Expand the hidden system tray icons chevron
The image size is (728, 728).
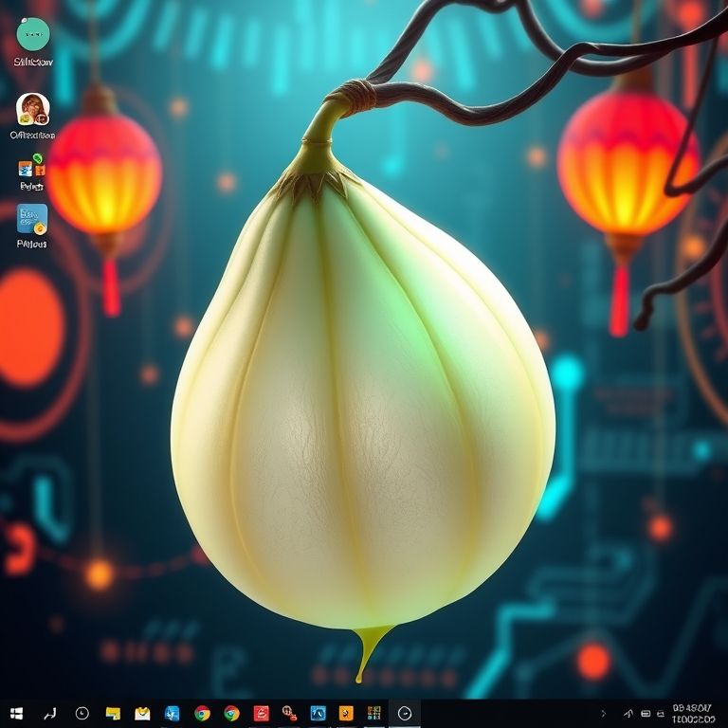click(604, 713)
